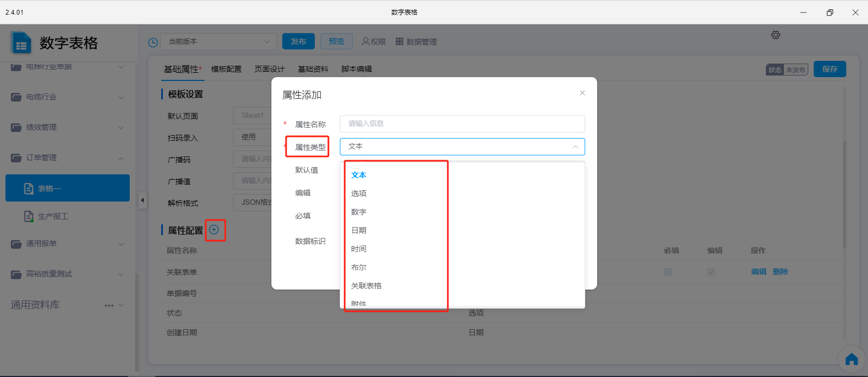Click the home icon at bottom right

(851, 359)
